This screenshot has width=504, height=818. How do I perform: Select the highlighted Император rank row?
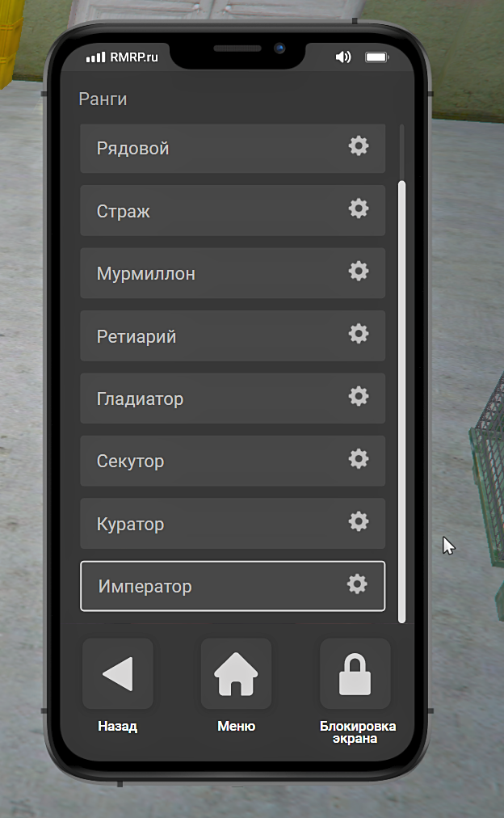pos(233,586)
